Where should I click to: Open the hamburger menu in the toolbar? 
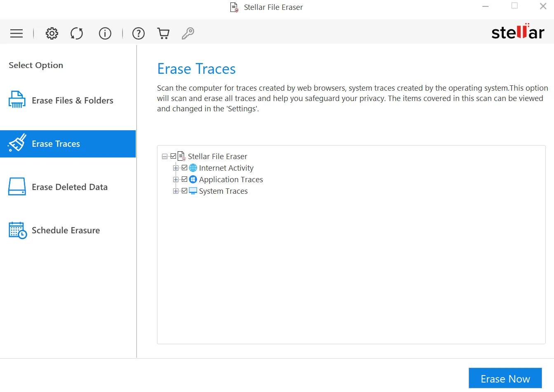(x=16, y=33)
